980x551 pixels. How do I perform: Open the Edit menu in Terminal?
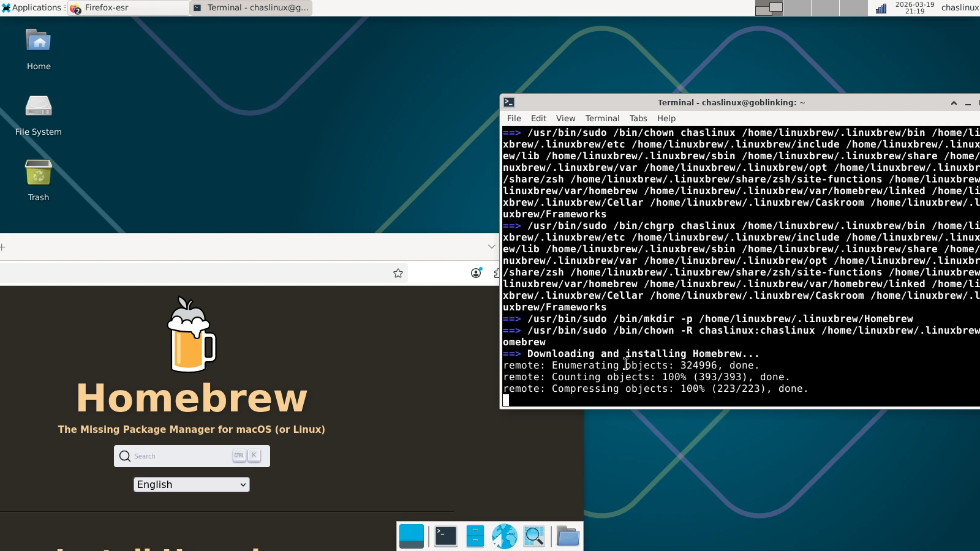(x=538, y=118)
